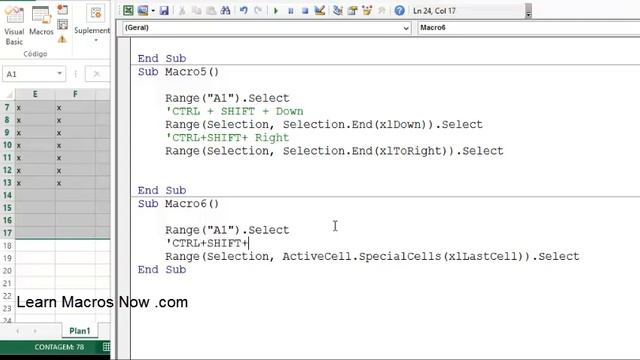Click the Selection.End(xlToRight) code line
Viewport: 640px width, 360px height.
(x=334, y=151)
